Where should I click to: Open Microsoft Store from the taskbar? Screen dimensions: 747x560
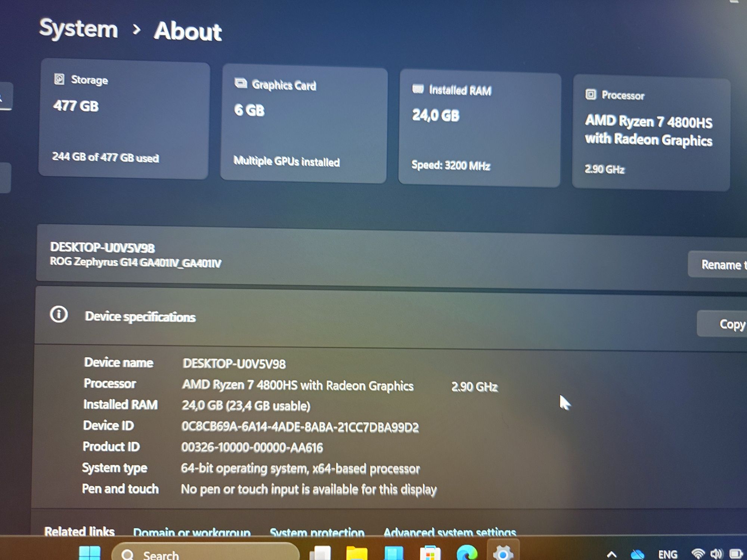pos(430,553)
